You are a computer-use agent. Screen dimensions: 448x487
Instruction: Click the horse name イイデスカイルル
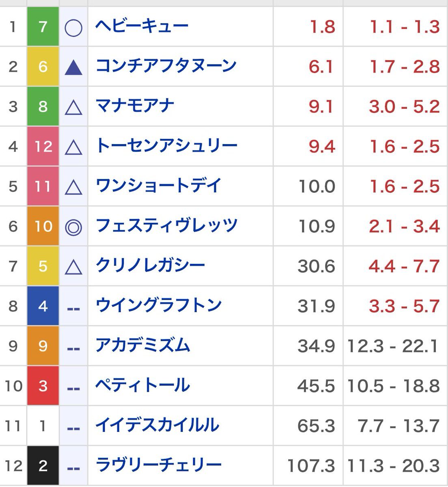tap(157, 426)
